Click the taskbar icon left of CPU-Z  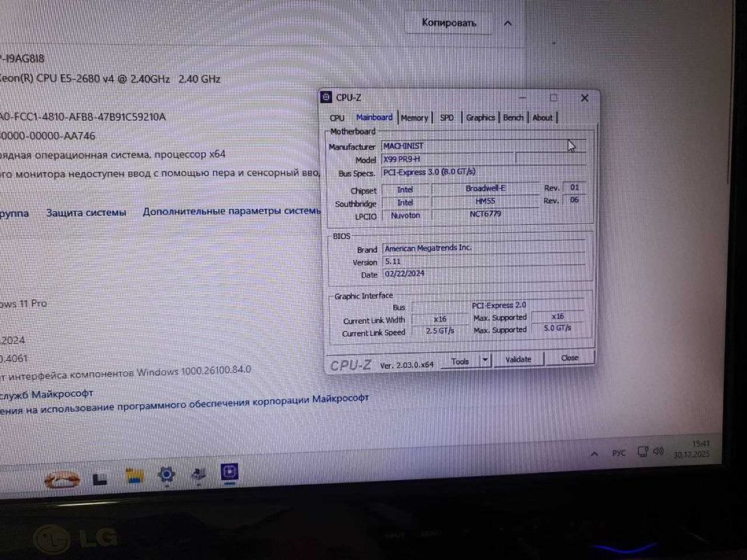199,474
